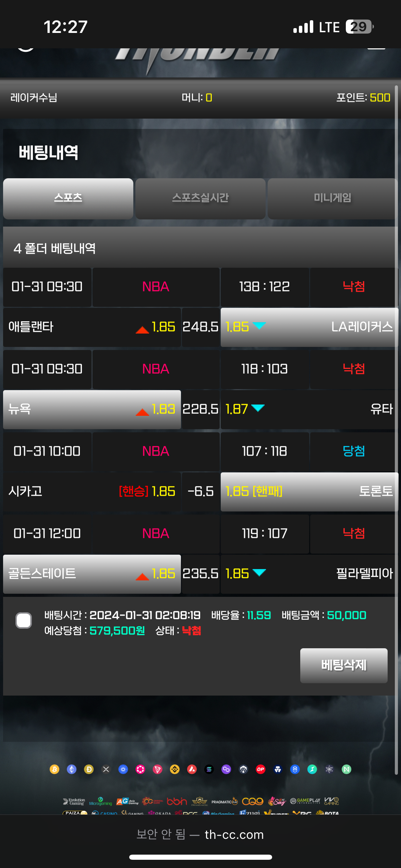The height and width of the screenshot is (868, 401).
Task: Switch to the 스포츠실시간 tab
Action: (200, 198)
